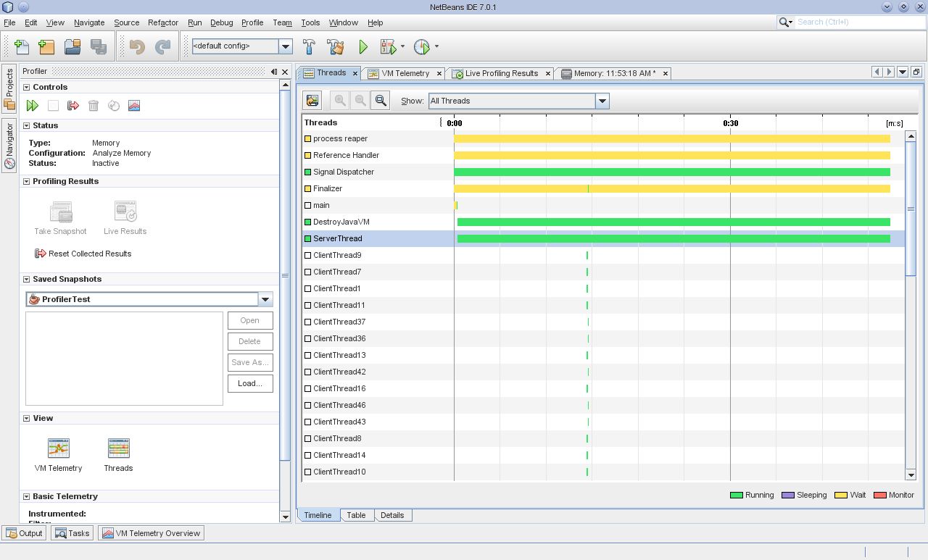
Task: Open the editor documents list dropdown
Action: pyautogui.click(x=903, y=72)
